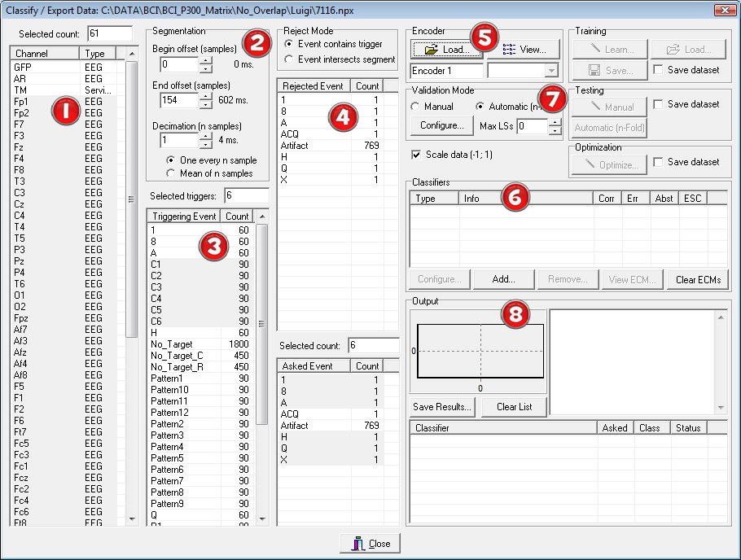
Task: Select the Pattern10 triggering event
Action: pyautogui.click(x=200, y=390)
